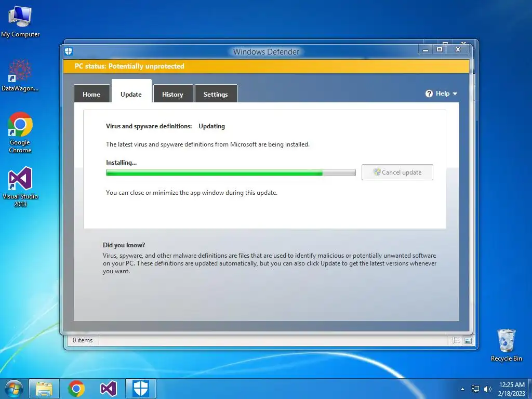Click the PC status: Potentially unprotected banner

267,66
